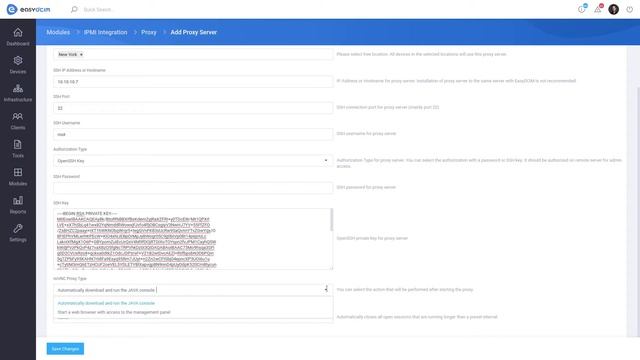The image size is (640, 360).
Task: Open the Devices sidebar section
Action: (18, 64)
